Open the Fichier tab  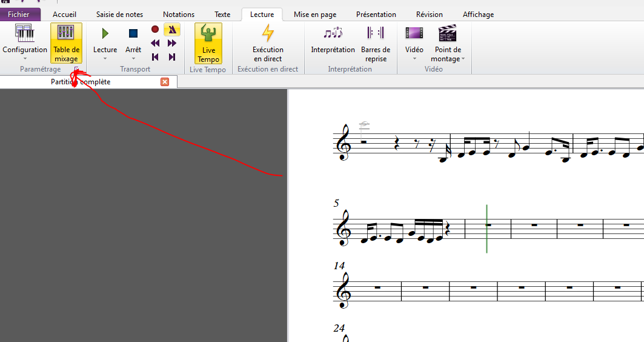click(19, 15)
